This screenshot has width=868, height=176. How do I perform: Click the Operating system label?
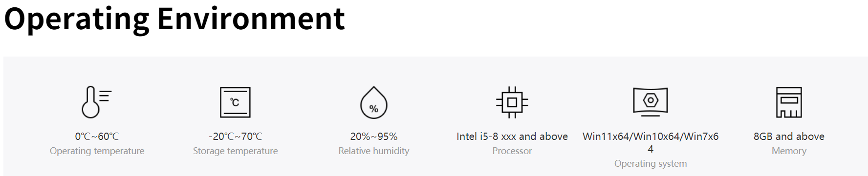coord(651,164)
